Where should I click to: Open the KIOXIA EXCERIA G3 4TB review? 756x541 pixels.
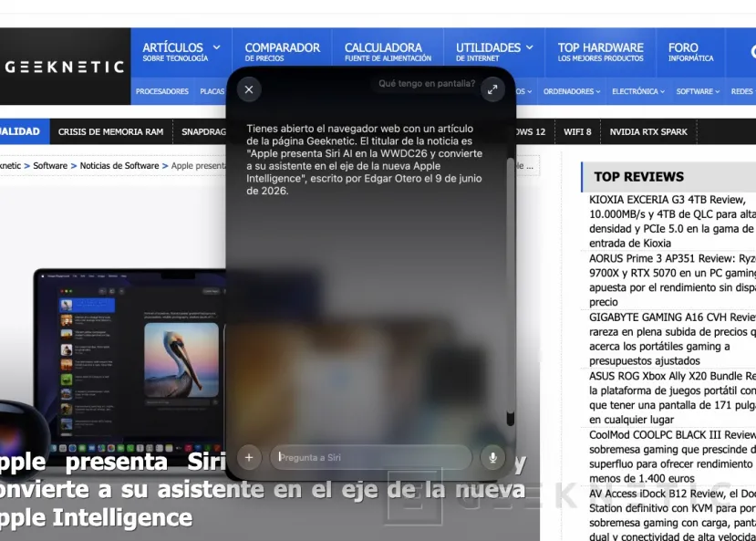click(x=672, y=222)
